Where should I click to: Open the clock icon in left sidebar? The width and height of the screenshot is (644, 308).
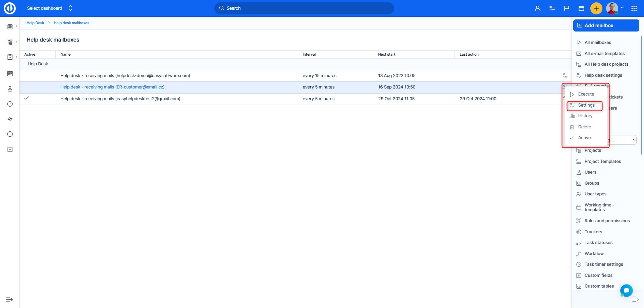[x=10, y=104]
